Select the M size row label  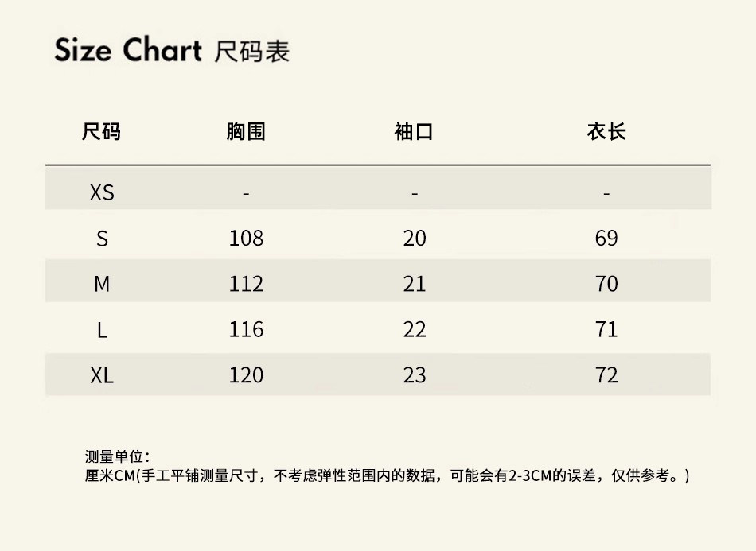[x=102, y=284]
